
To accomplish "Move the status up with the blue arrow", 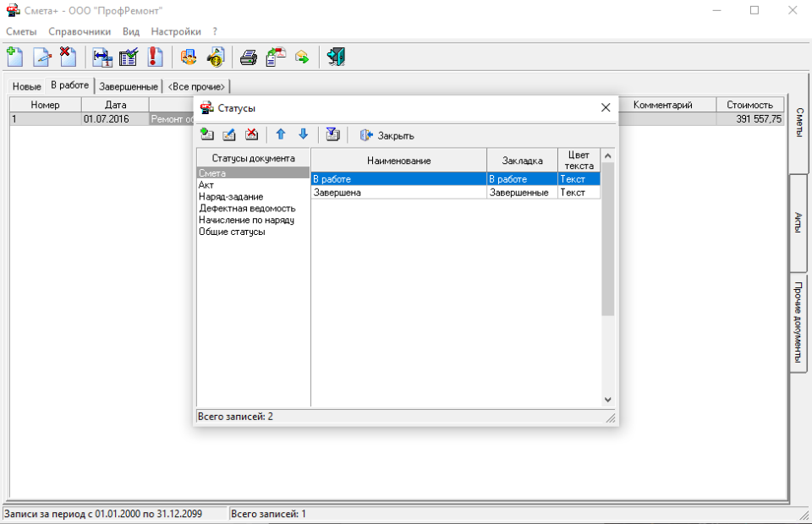I will tap(281, 134).
